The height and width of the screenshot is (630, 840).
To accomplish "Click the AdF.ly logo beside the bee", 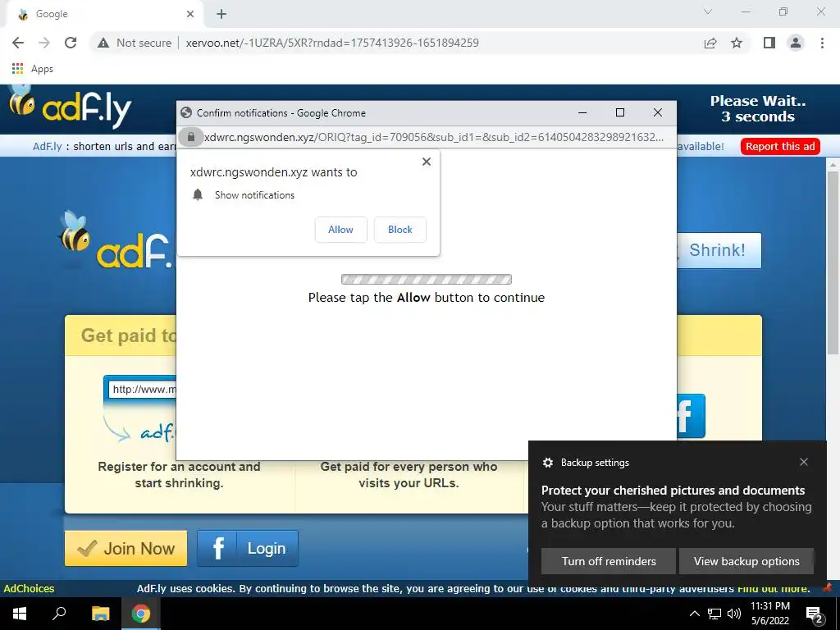I will (x=86, y=109).
